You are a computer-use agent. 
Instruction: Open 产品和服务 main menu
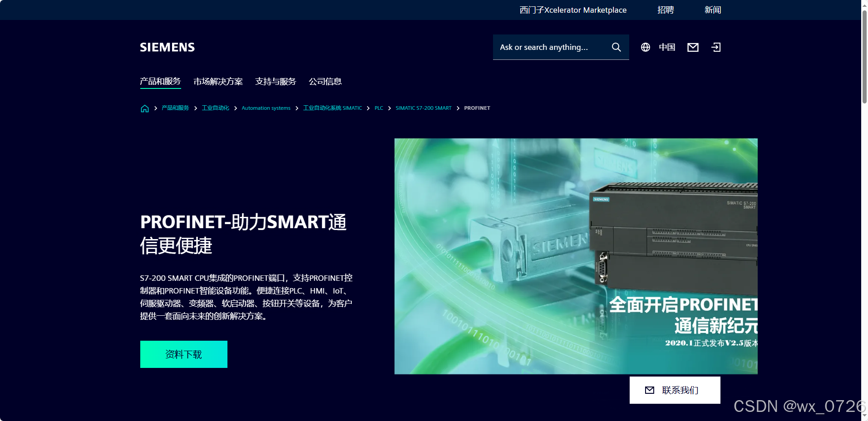[160, 82]
